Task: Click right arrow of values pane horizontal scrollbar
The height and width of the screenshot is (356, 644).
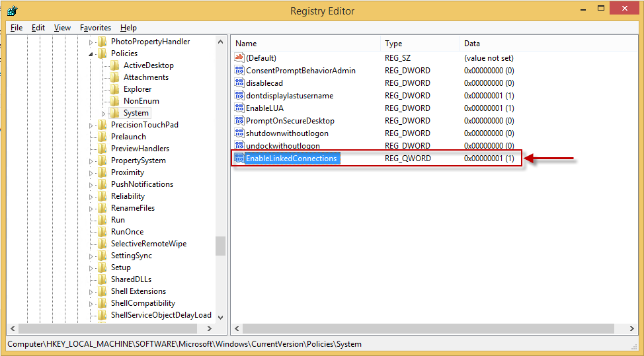Action: pos(632,328)
